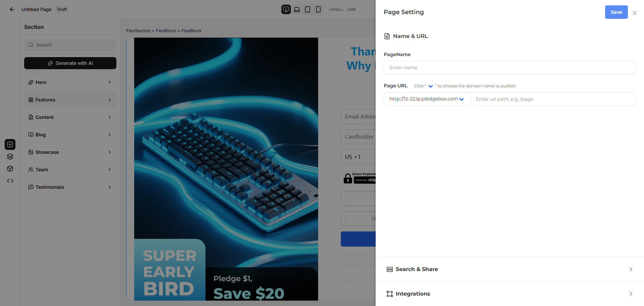Click the Save button
The width and height of the screenshot is (644, 306).
(616, 12)
